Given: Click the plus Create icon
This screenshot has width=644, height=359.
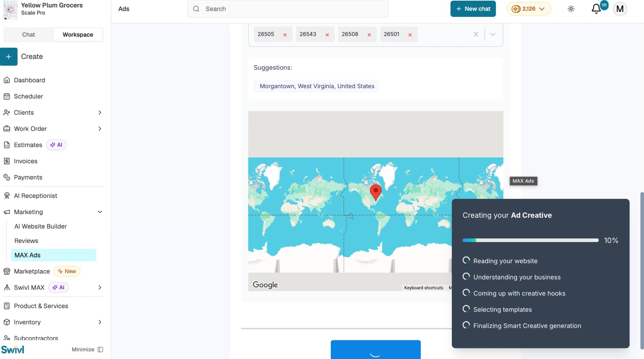Looking at the screenshot, I should click(x=9, y=57).
